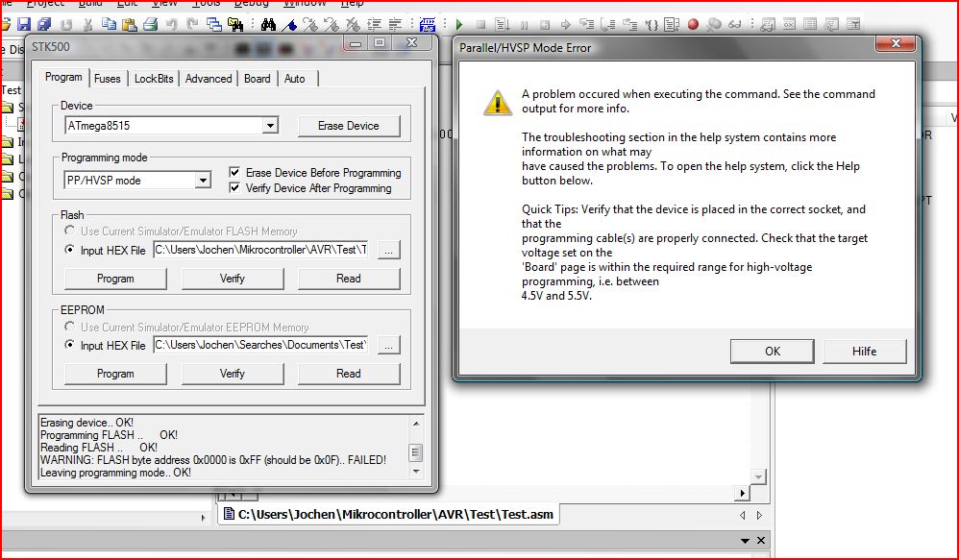Select the Test.asm document tab
This screenshot has width=959, height=560.
pos(388,514)
